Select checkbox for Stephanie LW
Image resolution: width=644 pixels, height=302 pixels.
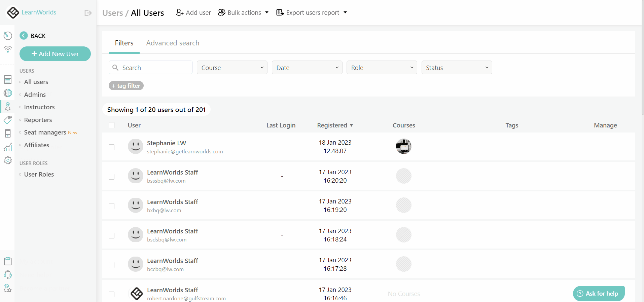click(x=112, y=147)
